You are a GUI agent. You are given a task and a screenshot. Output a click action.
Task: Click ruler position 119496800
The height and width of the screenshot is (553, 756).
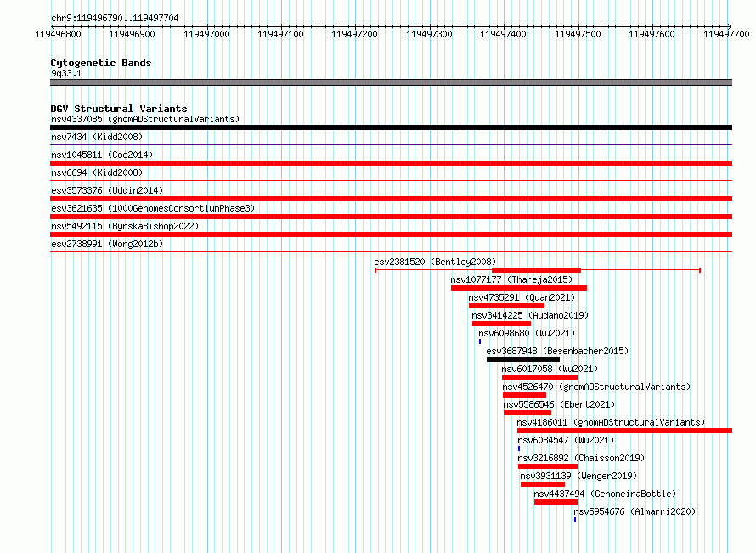(x=59, y=34)
